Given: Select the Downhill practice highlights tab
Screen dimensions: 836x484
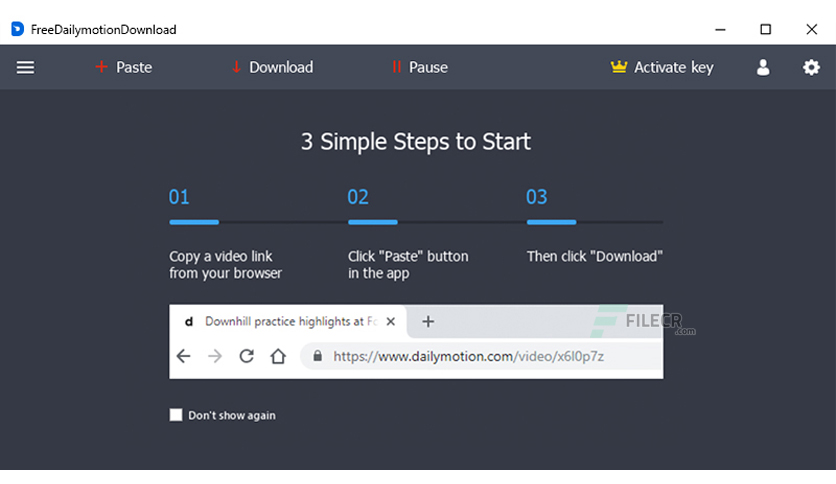Looking at the screenshot, I should click(x=288, y=321).
